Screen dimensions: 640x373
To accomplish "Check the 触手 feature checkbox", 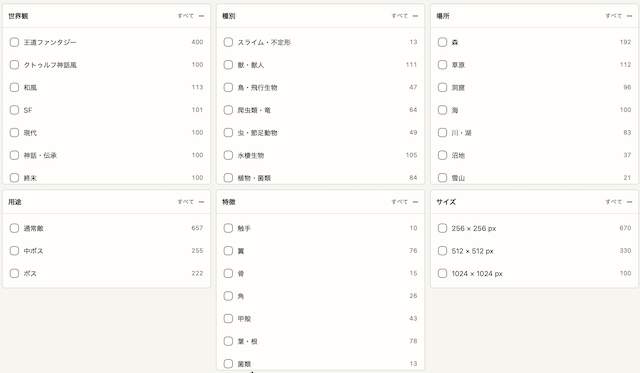I will coord(228,228).
